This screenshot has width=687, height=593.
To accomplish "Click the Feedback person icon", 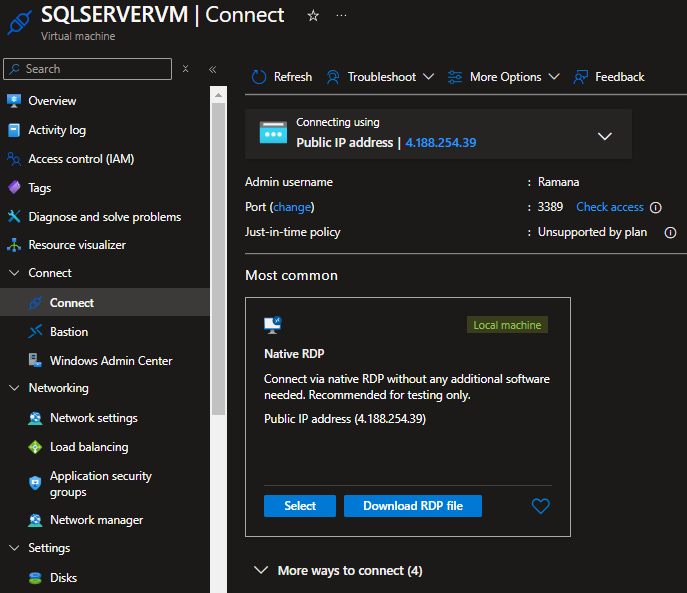I will point(581,77).
